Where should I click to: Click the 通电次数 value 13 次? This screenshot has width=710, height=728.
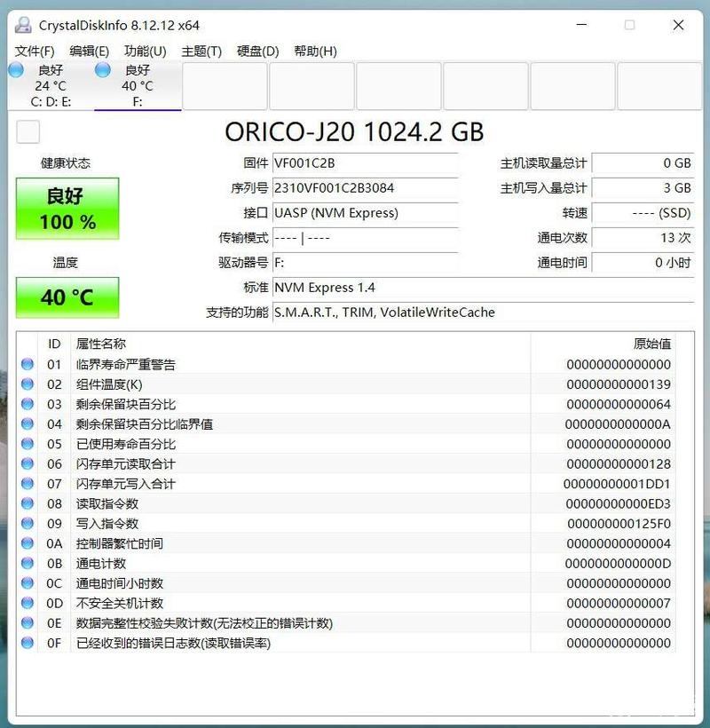tap(643, 238)
